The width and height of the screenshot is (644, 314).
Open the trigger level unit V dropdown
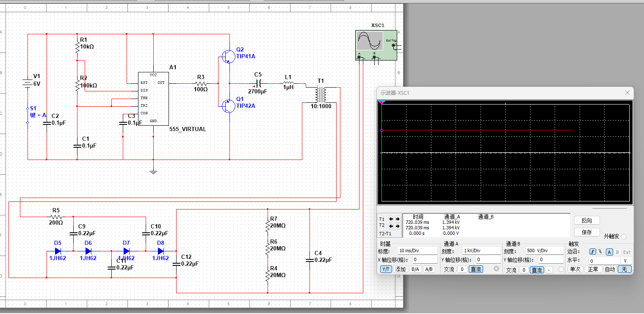pos(626,261)
